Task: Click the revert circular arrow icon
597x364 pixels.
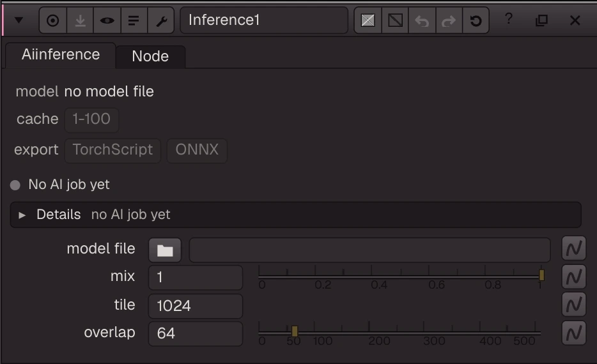Action: click(x=476, y=20)
